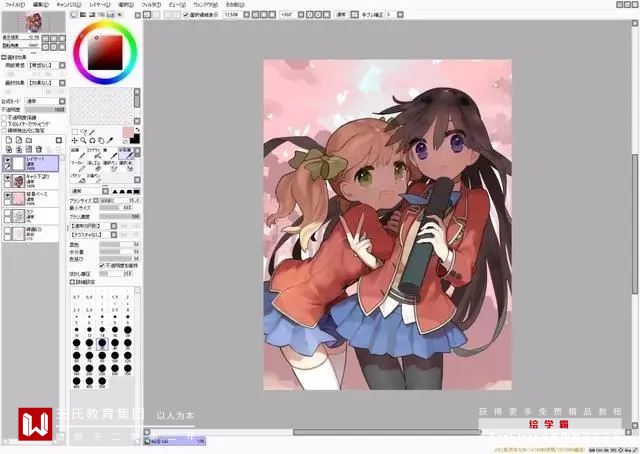This screenshot has width=640, height=454.
Task: Delete the selected layer with trash icon
Action: coord(39,149)
